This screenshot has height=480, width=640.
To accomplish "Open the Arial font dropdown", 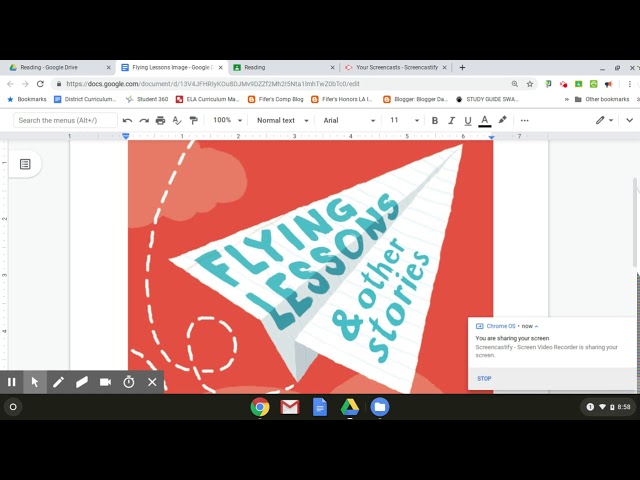I will point(349,120).
